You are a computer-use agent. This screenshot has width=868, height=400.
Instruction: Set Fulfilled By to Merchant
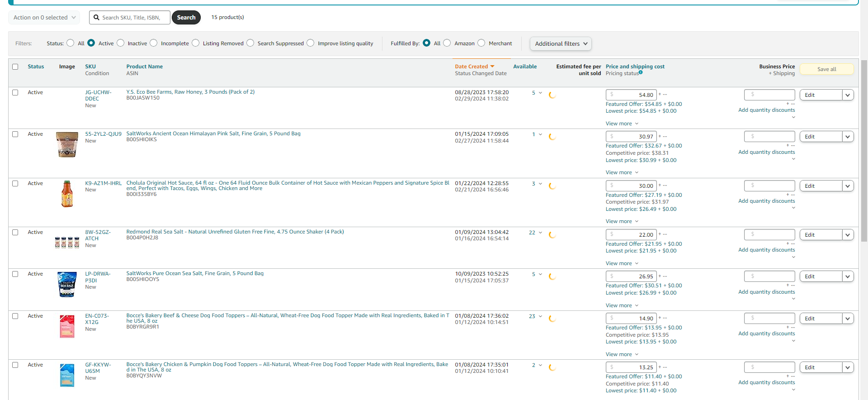[x=481, y=43]
